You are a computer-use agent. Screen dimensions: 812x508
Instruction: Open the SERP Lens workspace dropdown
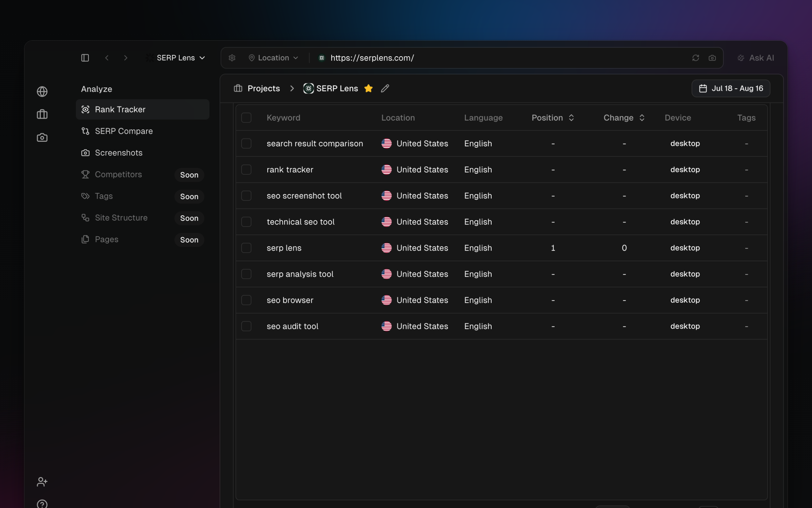point(176,58)
